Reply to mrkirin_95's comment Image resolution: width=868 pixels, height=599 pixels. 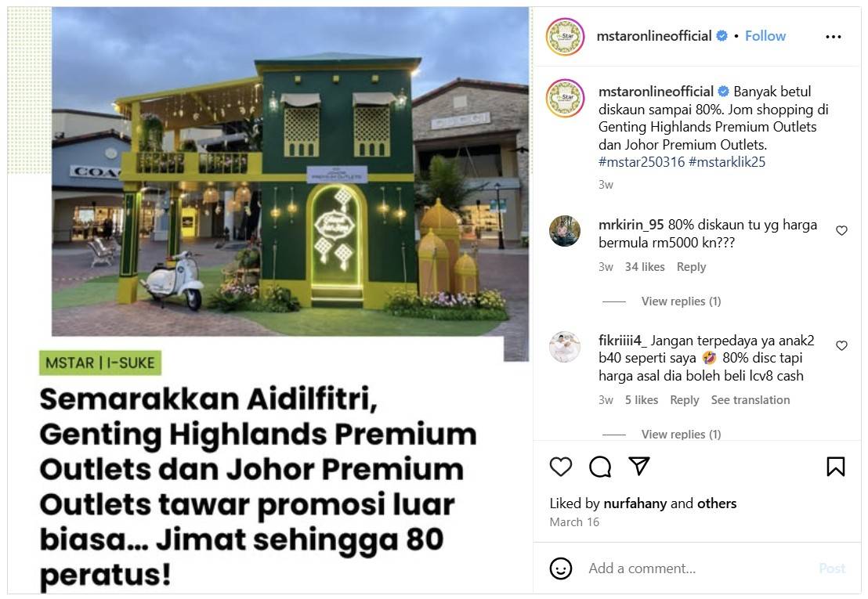coord(692,266)
